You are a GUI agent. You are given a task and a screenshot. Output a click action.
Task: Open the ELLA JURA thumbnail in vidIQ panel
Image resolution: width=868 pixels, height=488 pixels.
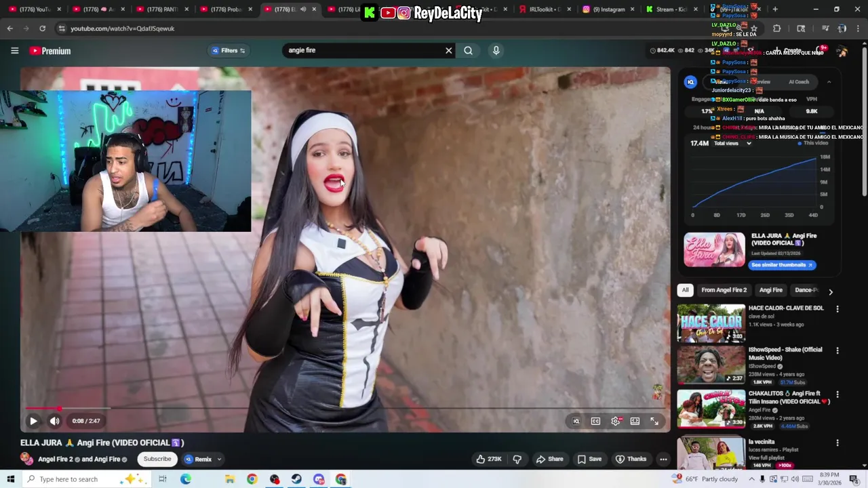[714, 249]
